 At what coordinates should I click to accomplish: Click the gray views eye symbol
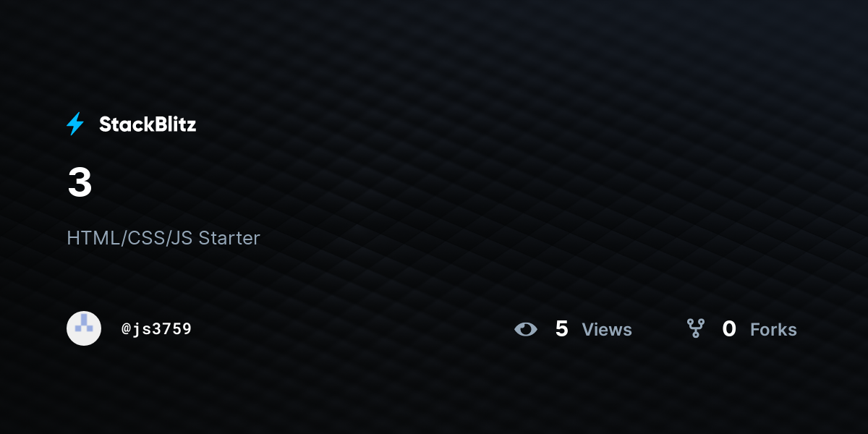click(x=526, y=330)
